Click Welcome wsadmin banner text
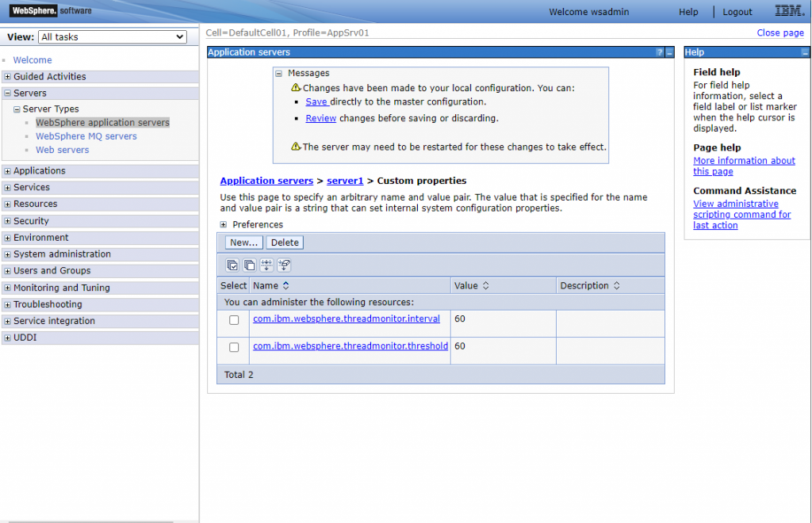 [589, 12]
